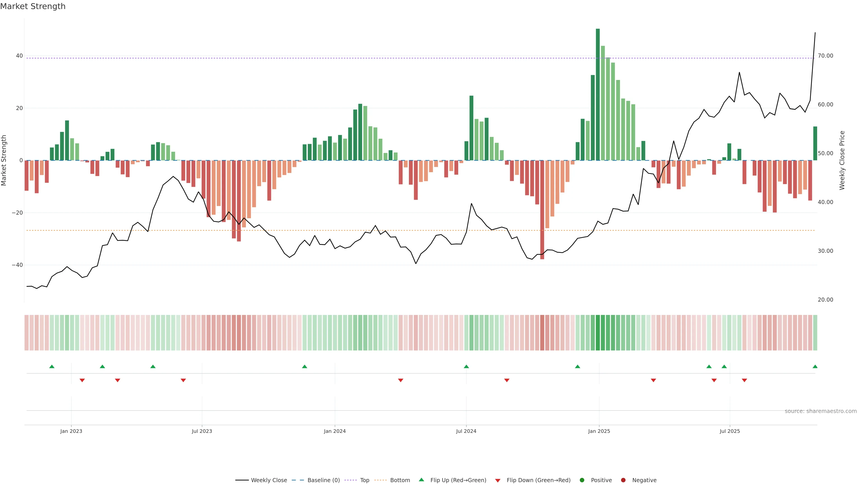Click the Positive green circle legend icon
Image resolution: width=868 pixels, height=488 pixels.
pos(582,480)
